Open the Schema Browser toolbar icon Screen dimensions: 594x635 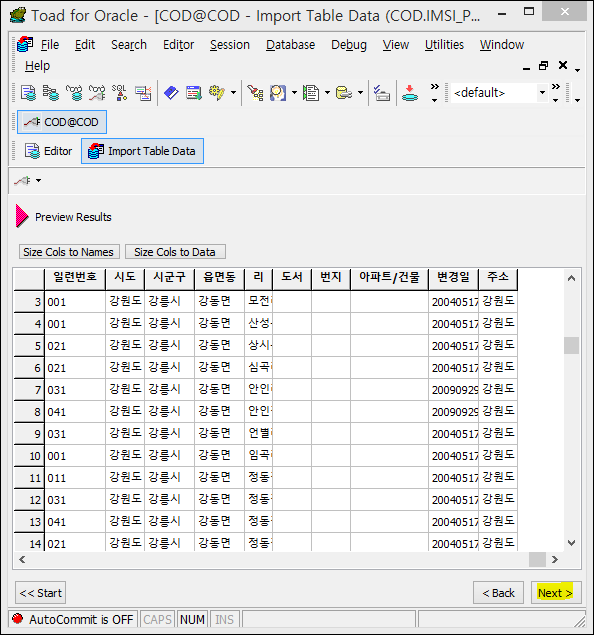51,93
